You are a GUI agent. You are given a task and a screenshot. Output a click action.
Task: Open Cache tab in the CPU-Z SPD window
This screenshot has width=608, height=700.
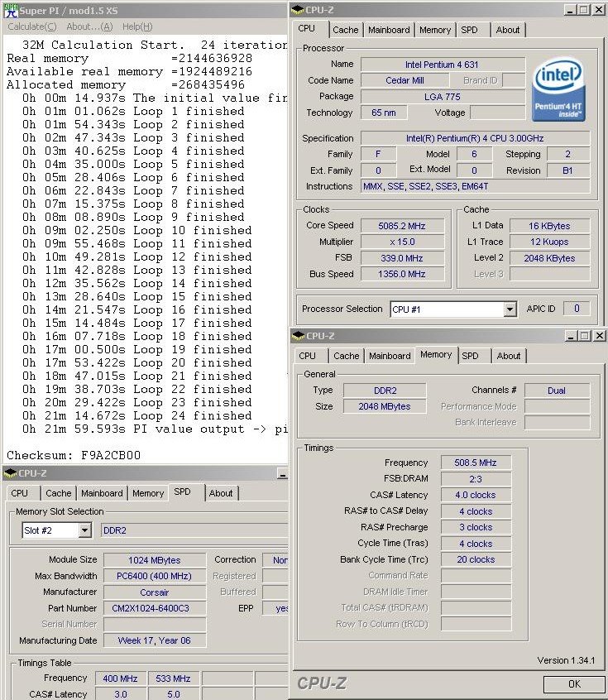[59, 493]
